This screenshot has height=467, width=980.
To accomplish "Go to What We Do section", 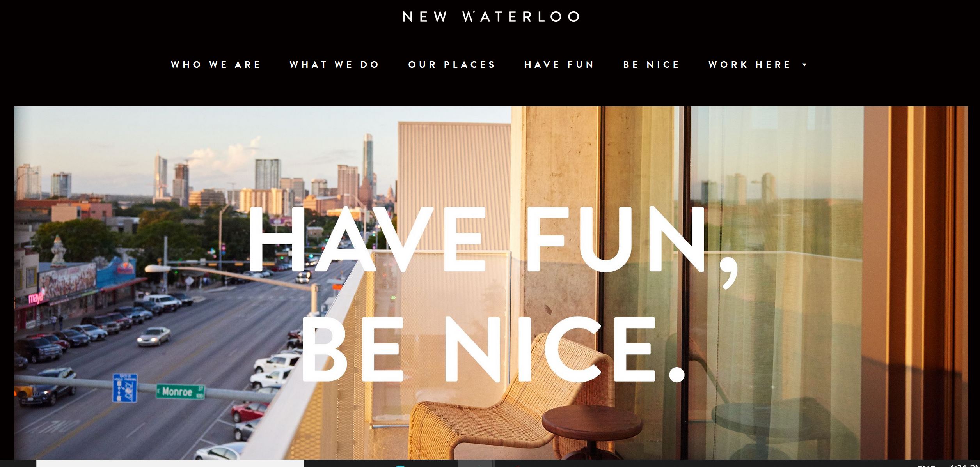I will point(335,65).
